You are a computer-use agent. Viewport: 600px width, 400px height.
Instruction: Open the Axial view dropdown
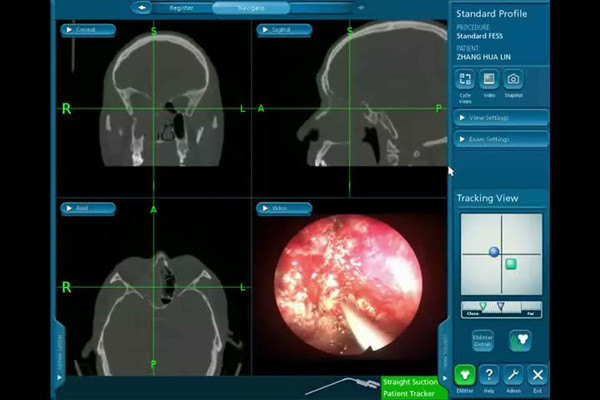pos(88,209)
